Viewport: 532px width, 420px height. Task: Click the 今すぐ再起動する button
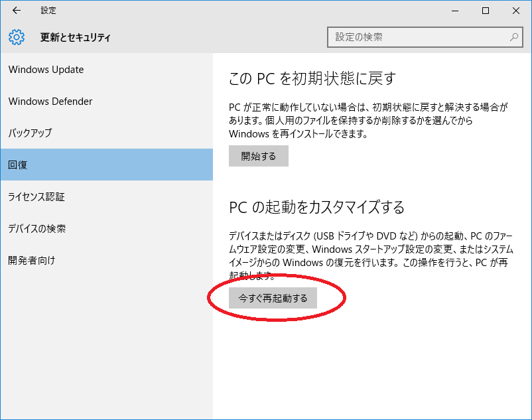point(273,298)
